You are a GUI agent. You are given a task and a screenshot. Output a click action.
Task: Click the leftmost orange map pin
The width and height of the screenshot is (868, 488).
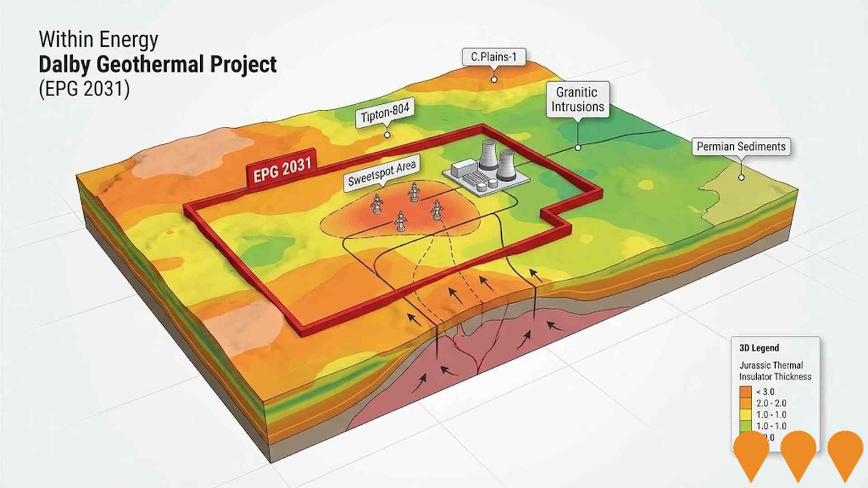pos(751,450)
